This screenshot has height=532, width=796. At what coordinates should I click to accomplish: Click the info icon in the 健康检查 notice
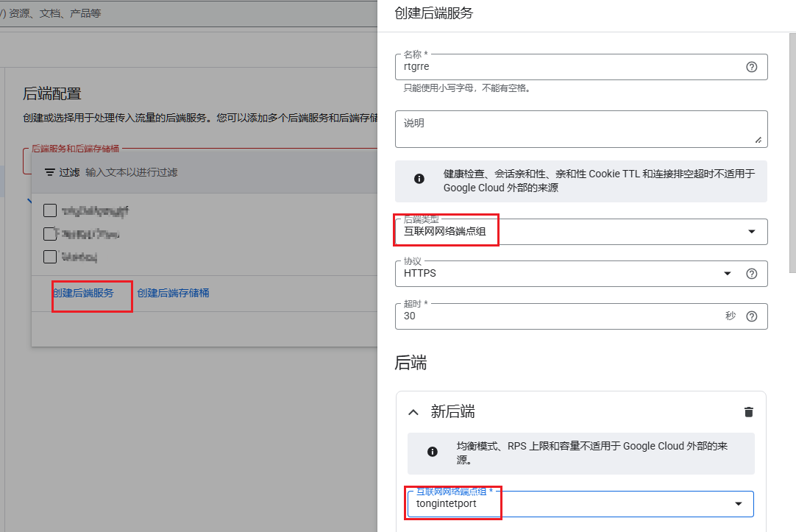click(x=419, y=179)
